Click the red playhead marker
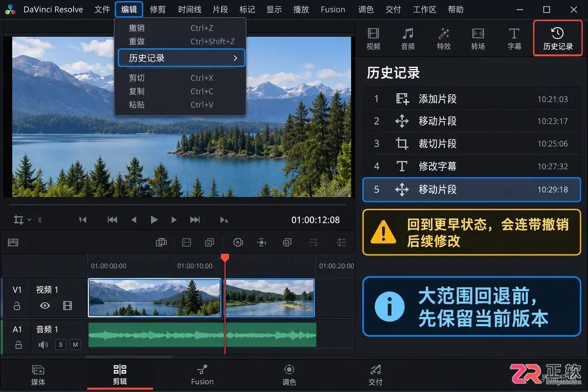The image size is (588, 392). (225, 258)
